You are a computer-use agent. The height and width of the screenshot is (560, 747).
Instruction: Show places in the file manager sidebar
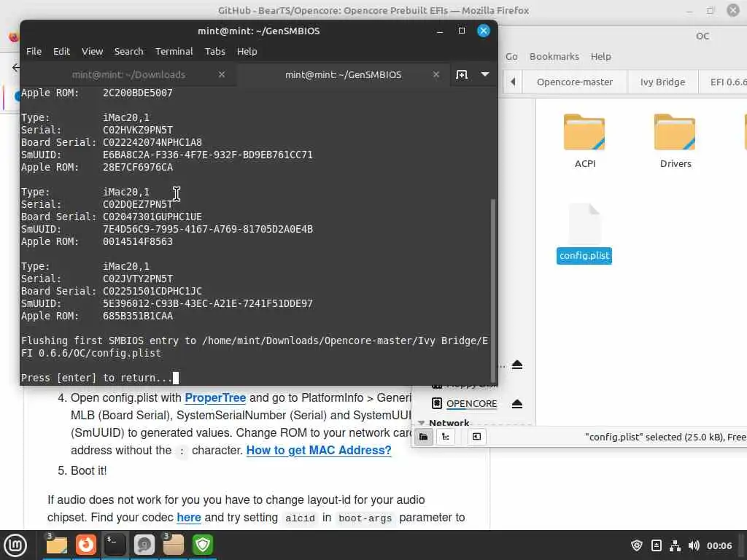[x=423, y=437]
